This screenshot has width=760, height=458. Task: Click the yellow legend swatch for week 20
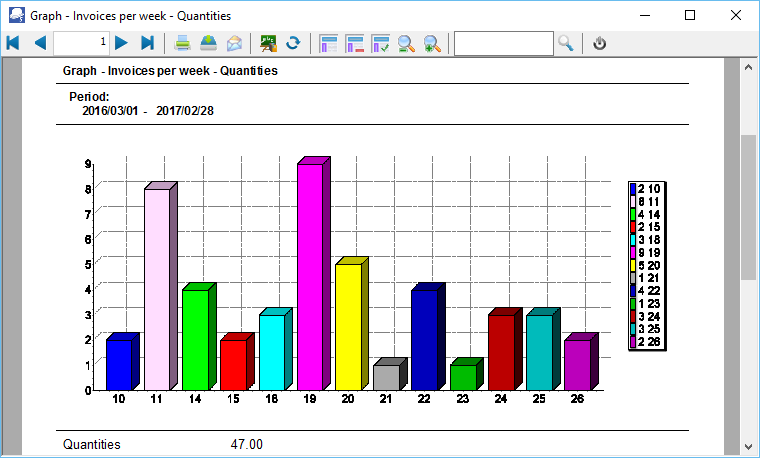[x=633, y=265]
